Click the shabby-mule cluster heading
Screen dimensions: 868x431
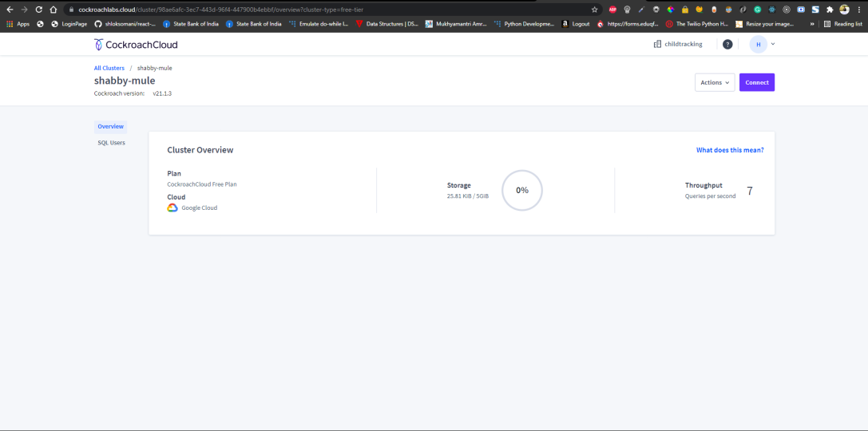click(125, 81)
